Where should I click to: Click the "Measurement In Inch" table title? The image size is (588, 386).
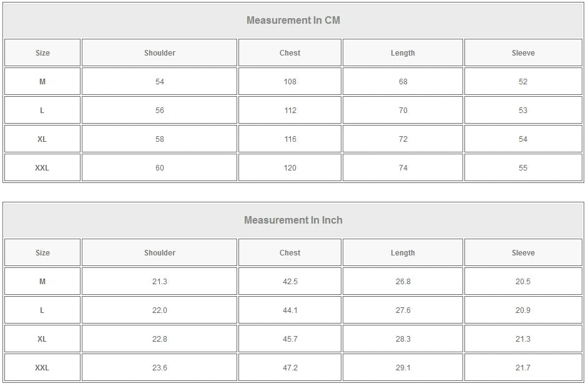[293, 220]
